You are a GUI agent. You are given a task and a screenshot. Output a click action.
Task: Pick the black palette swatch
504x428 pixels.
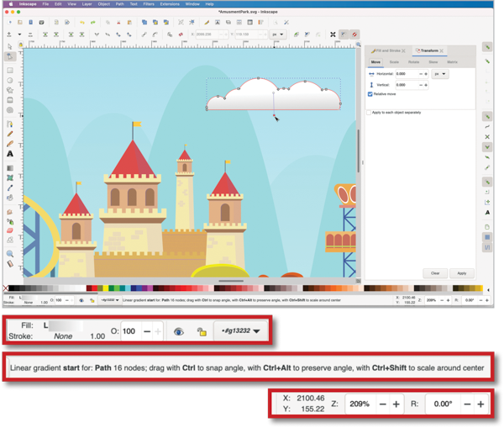click(x=12, y=288)
